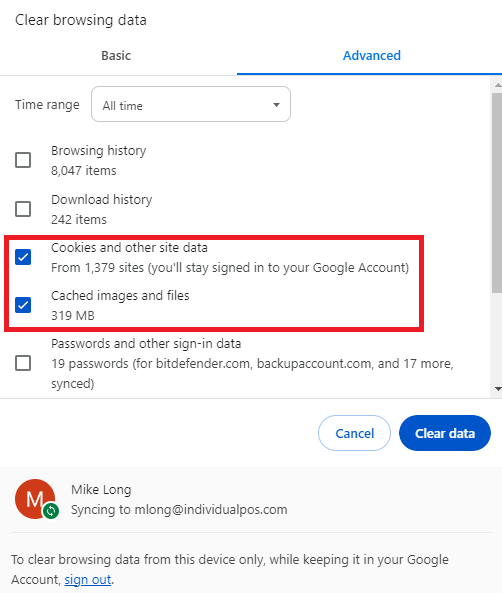
Task: Click the Clear data button
Action: tap(445, 433)
